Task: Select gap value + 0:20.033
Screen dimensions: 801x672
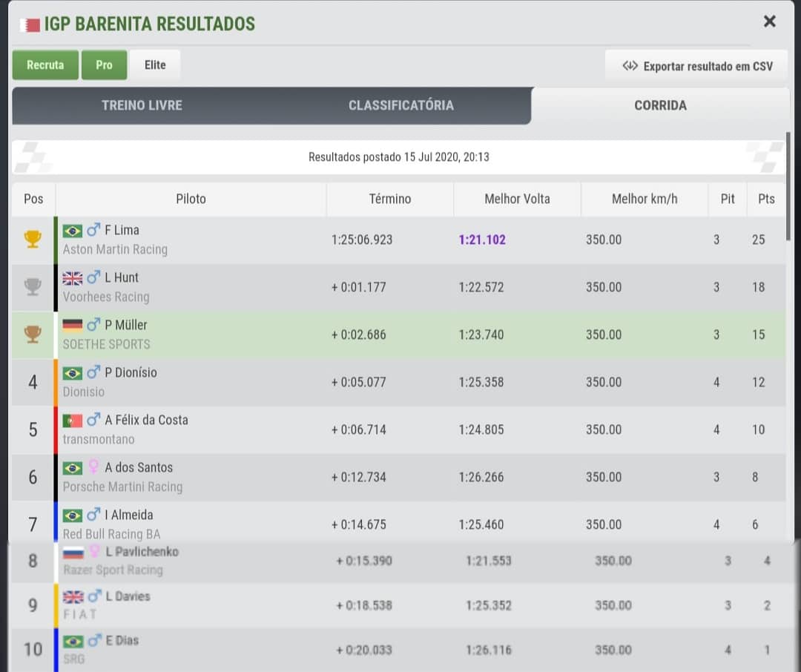Action: (363, 650)
